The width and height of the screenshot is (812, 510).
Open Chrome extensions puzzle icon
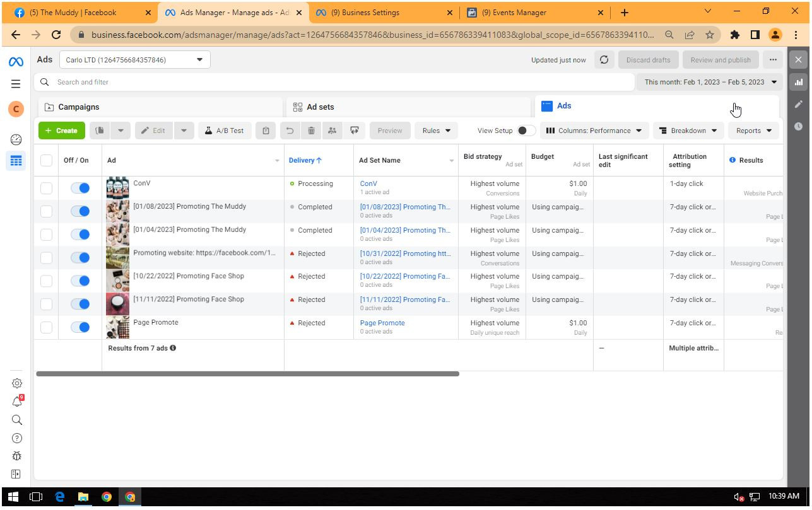(734, 35)
